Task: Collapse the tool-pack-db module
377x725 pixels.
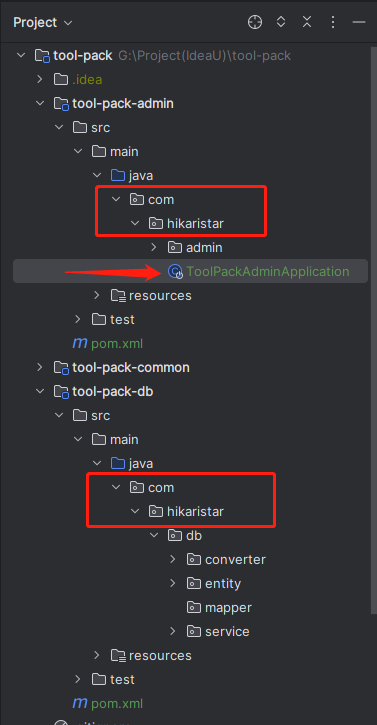Action: pos(40,392)
